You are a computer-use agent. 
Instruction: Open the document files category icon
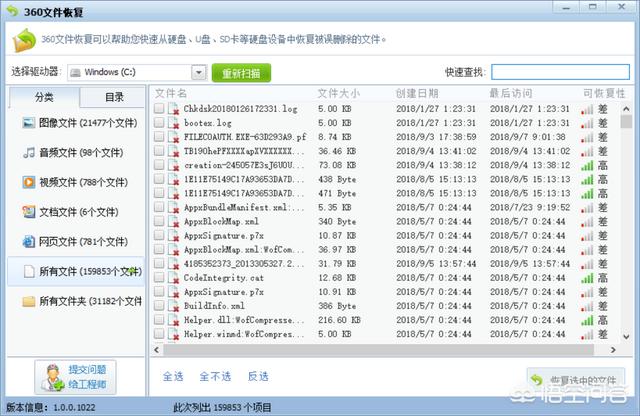29,212
